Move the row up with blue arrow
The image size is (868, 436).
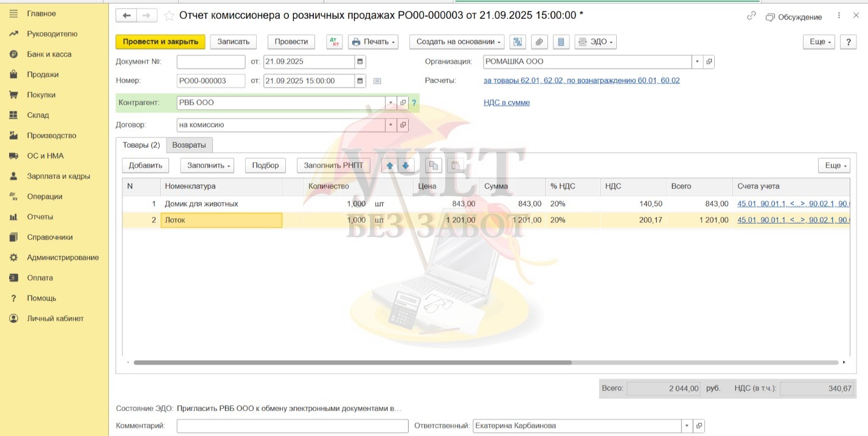391,165
